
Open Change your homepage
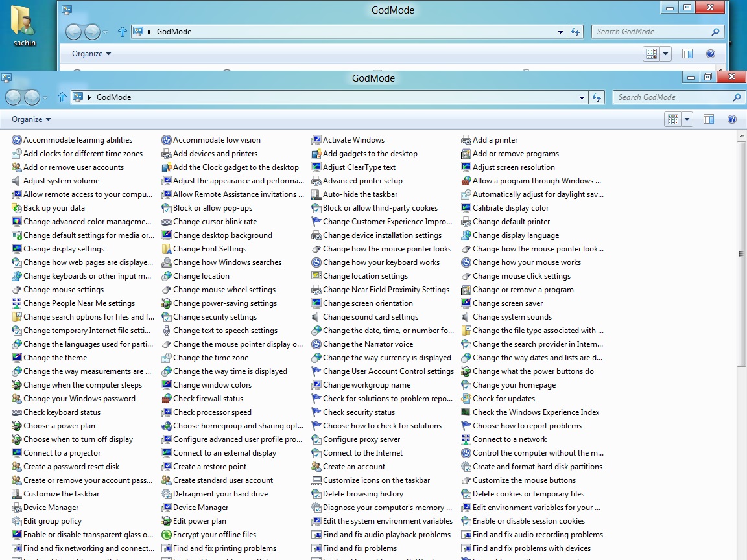(514, 385)
